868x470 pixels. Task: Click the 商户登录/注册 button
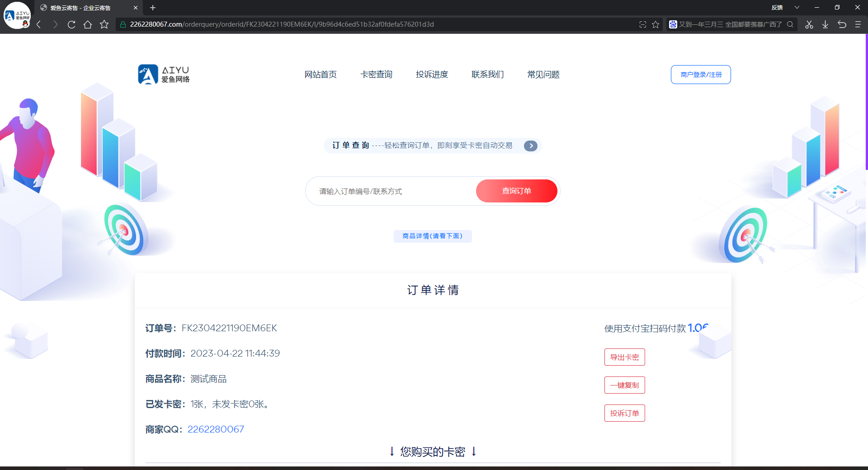[x=701, y=75]
